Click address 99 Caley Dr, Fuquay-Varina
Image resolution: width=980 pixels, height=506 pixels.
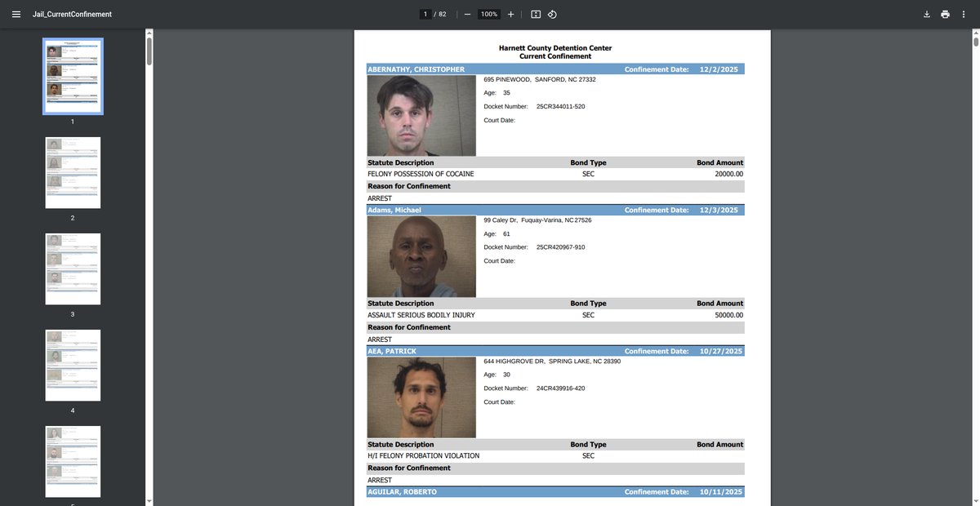(537, 220)
